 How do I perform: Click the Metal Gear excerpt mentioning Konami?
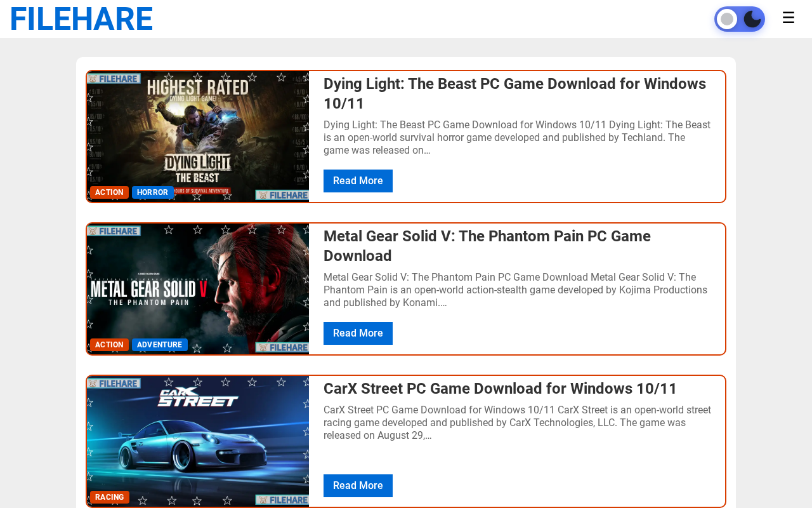(515, 290)
